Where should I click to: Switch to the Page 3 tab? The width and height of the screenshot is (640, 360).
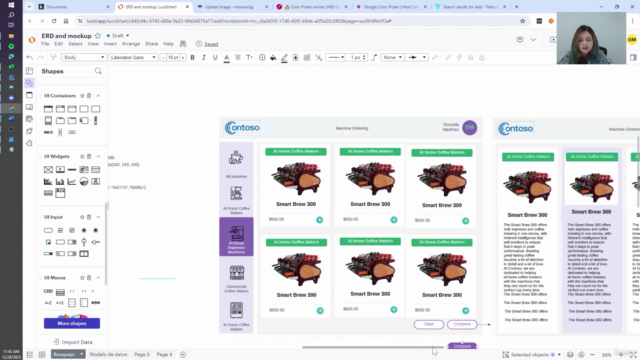pyautogui.click(x=142, y=354)
